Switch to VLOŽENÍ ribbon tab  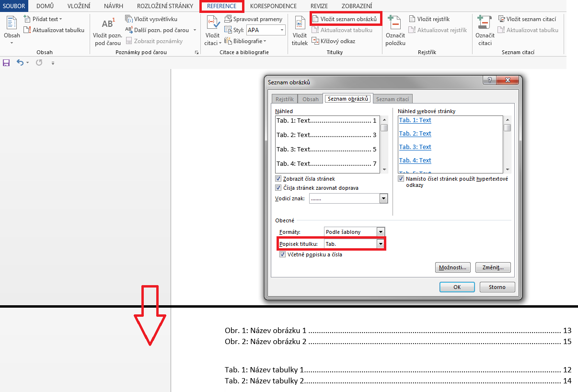pyautogui.click(x=79, y=6)
